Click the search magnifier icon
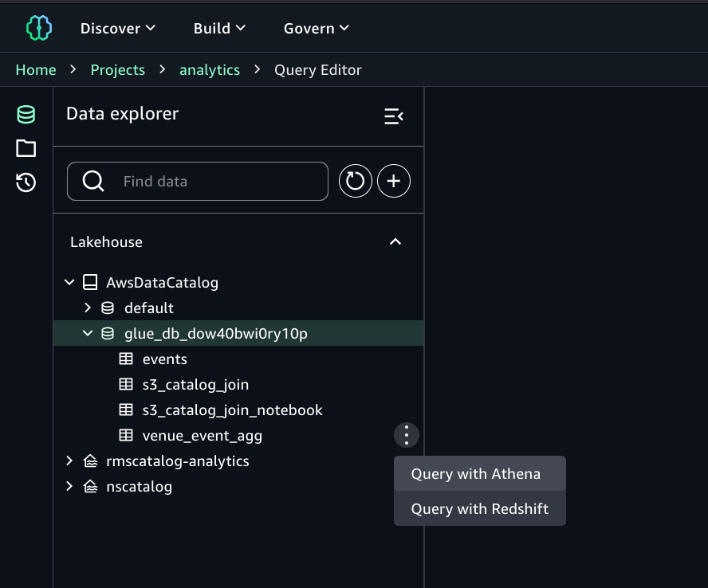The image size is (708, 588). (x=93, y=182)
